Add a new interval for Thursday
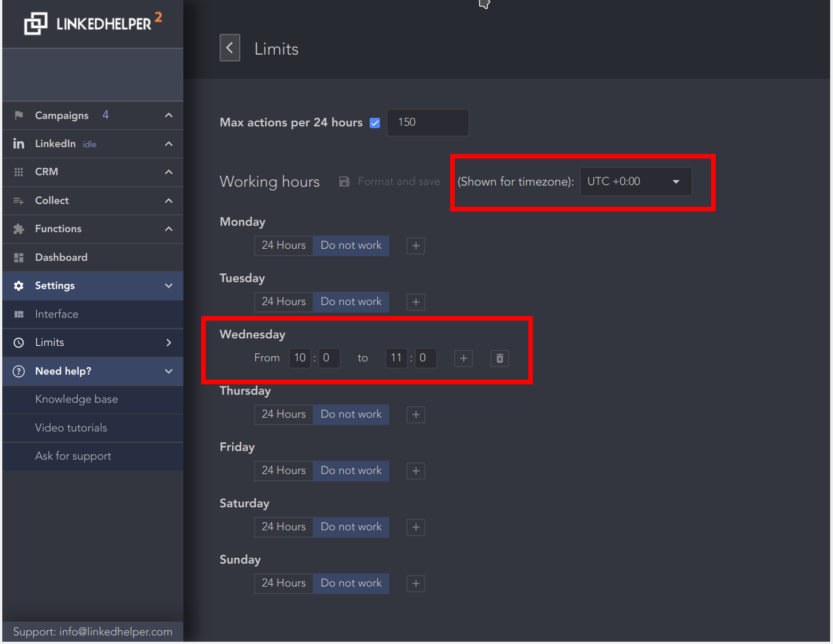 pos(416,414)
